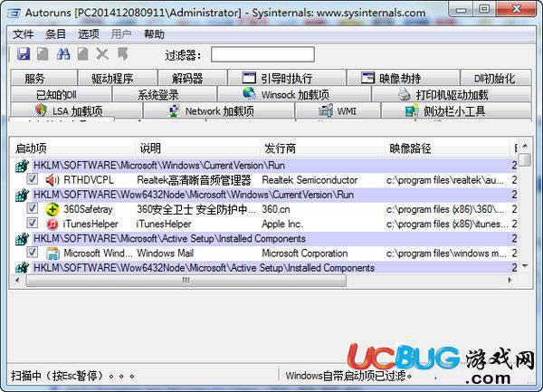This screenshot has width=543, height=392.
Task: Click the RTHDVCPL speaker icon
Action: pos(52,180)
